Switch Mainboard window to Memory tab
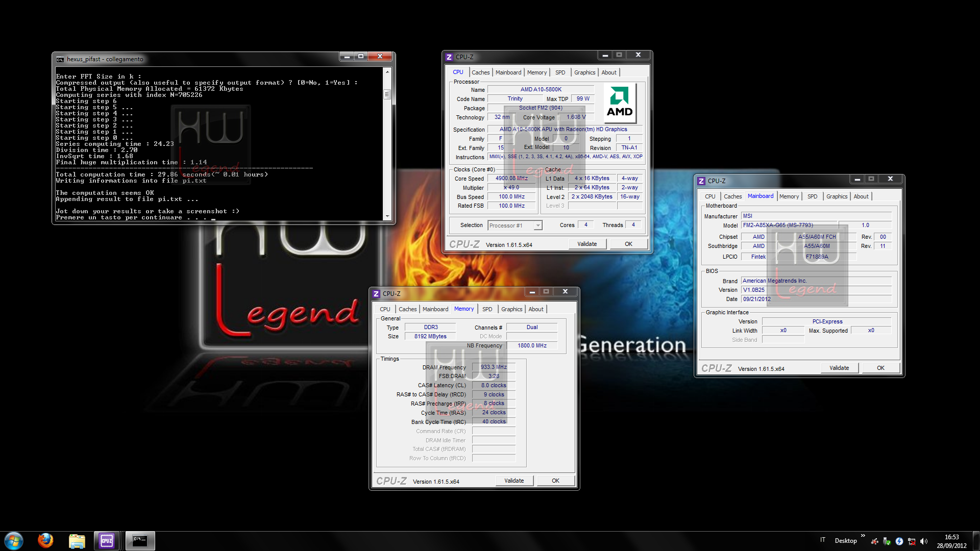 (x=789, y=196)
